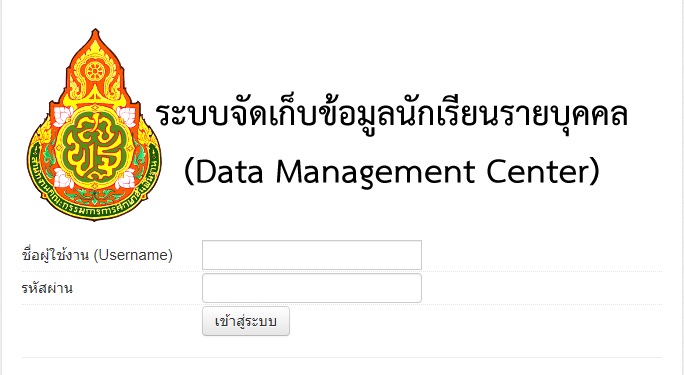Select the green circular center of emblem

coord(95,147)
